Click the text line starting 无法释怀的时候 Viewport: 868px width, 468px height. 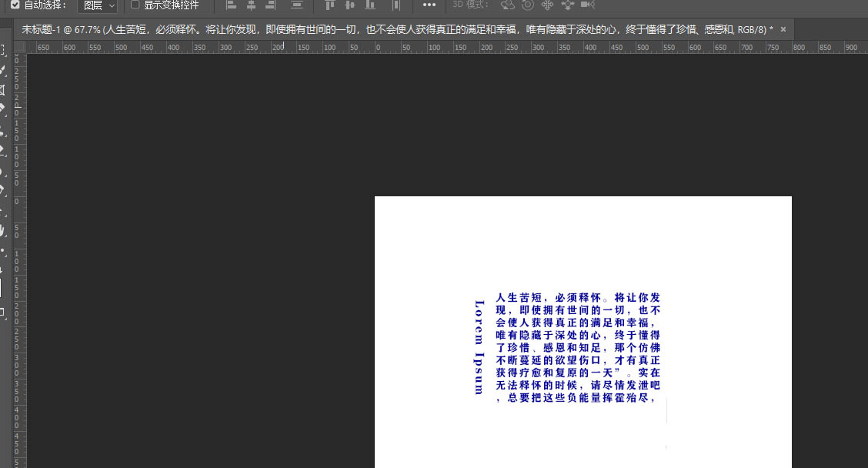pos(577,385)
